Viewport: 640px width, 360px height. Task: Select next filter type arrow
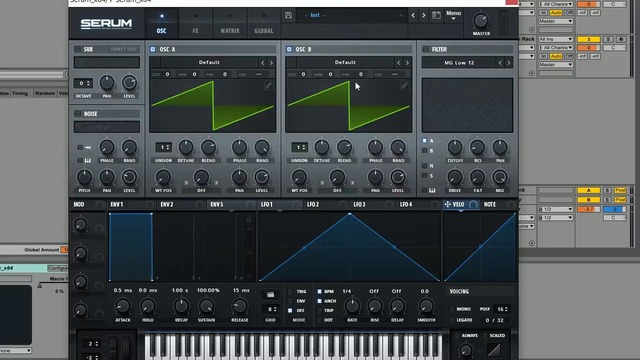coord(509,63)
